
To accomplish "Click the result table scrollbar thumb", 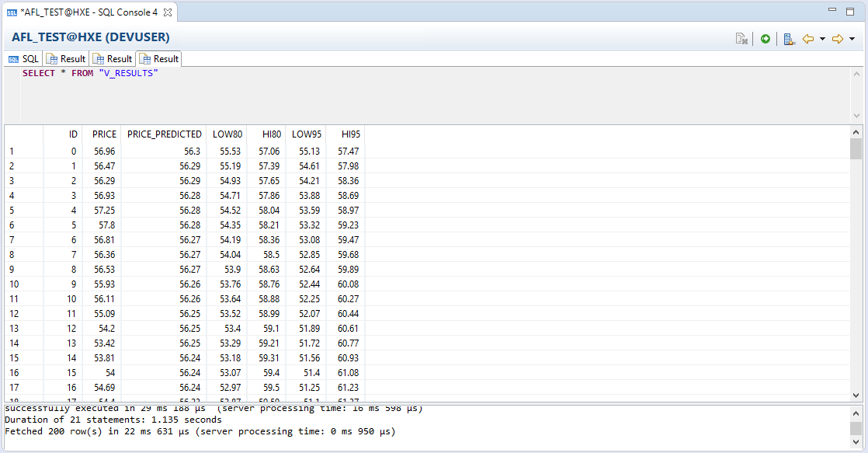I will coord(856,148).
